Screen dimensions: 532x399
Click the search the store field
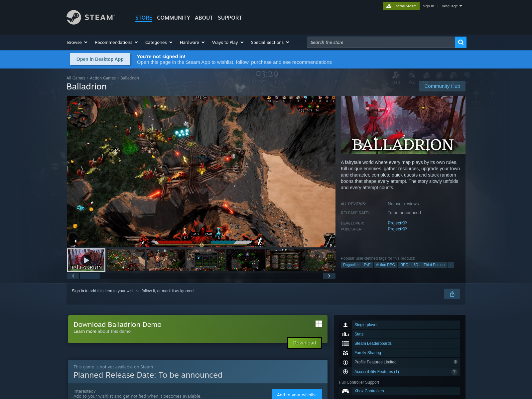[381, 42]
